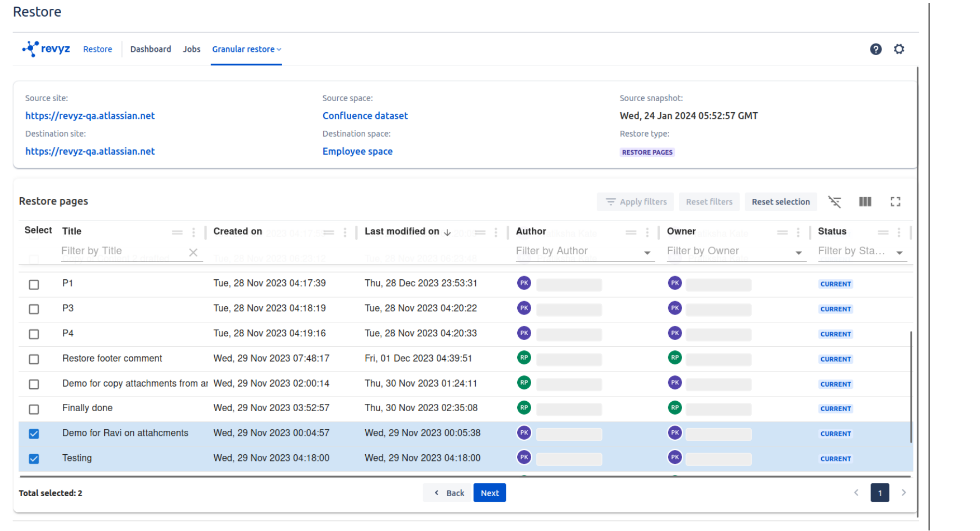
Task: Open the Confluence dataset link
Action: (x=365, y=116)
